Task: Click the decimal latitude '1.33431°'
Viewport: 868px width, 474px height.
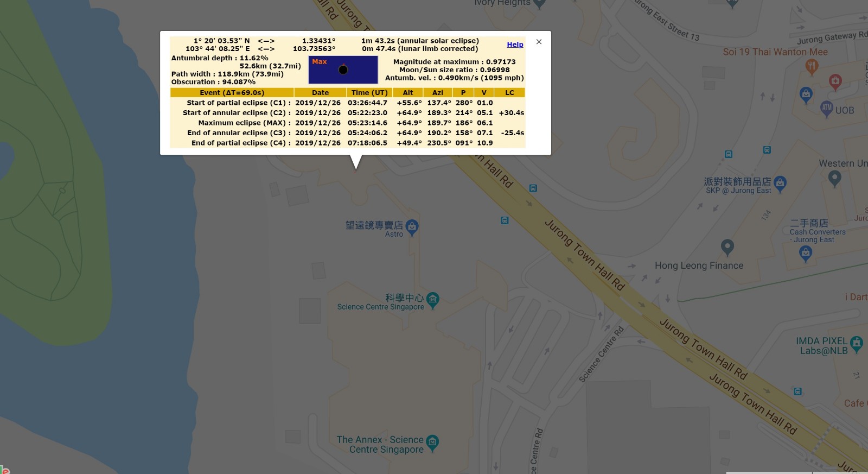Action: click(318, 41)
